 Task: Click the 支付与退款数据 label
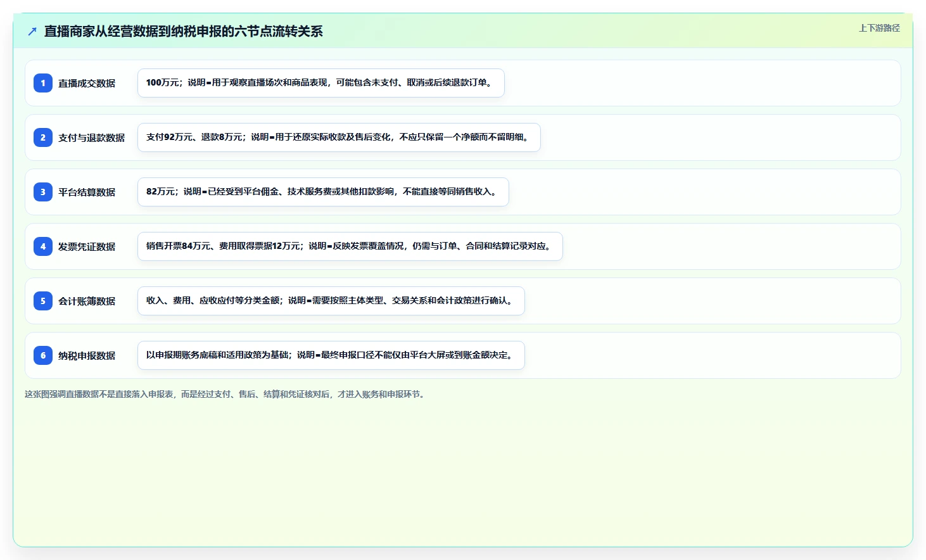coord(92,137)
